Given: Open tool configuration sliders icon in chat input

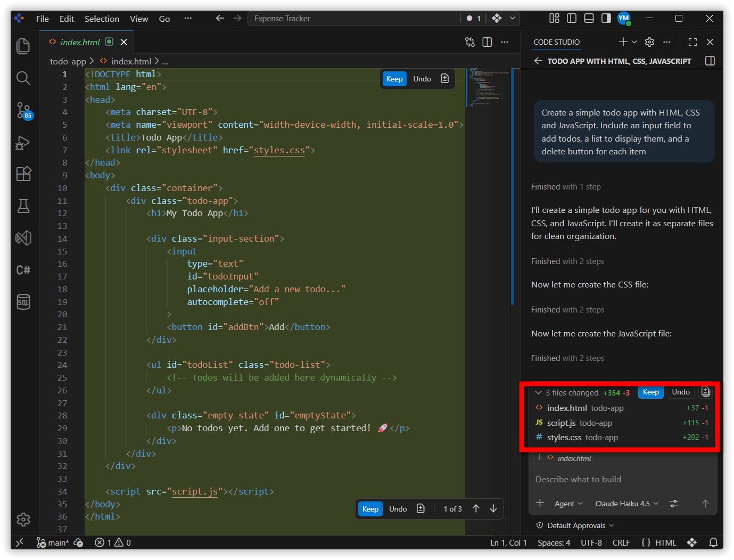Looking at the screenshot, I should (x=674, y=504).
